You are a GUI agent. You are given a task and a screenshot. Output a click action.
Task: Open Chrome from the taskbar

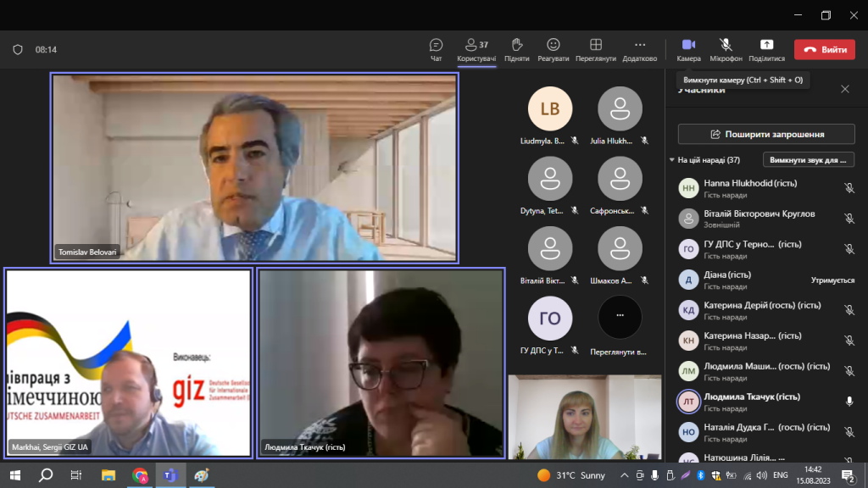140,475
